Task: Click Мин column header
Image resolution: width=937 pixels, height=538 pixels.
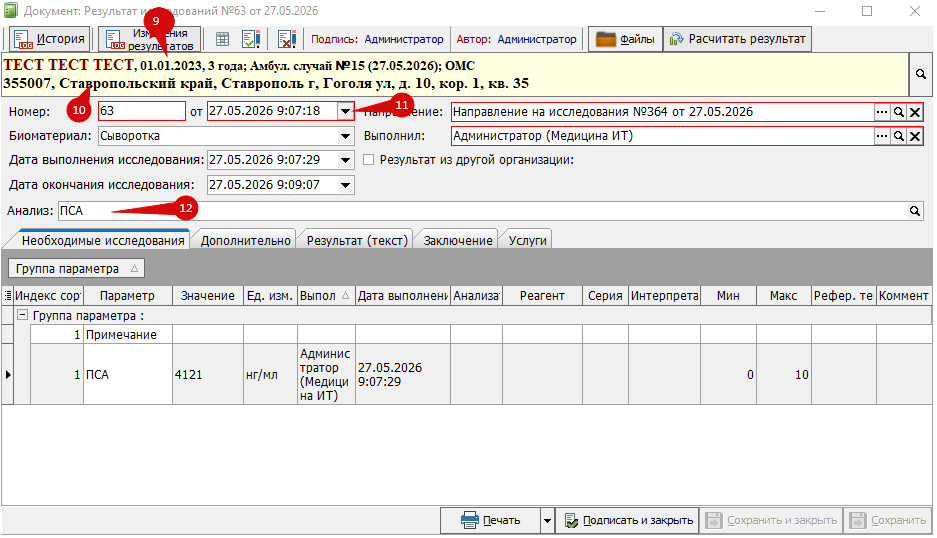Action: point(728,296)
